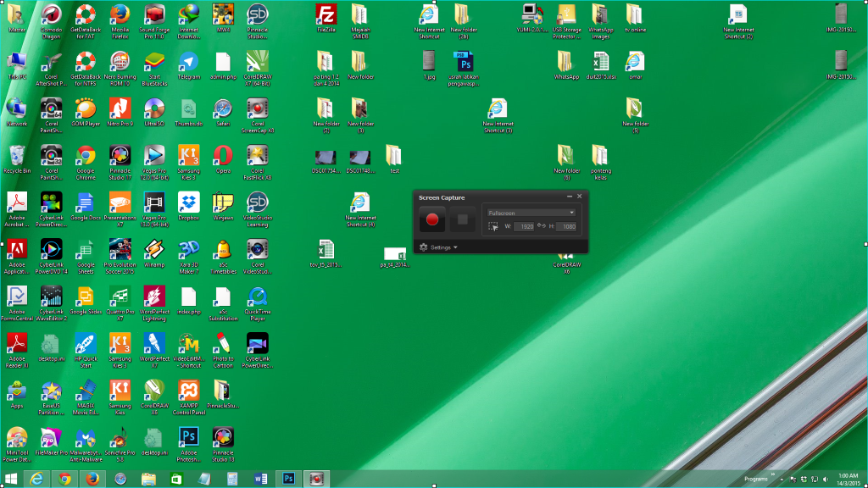Select the GOM Player desktop icon
Viewport: 868px width, 488px height.
86,113
